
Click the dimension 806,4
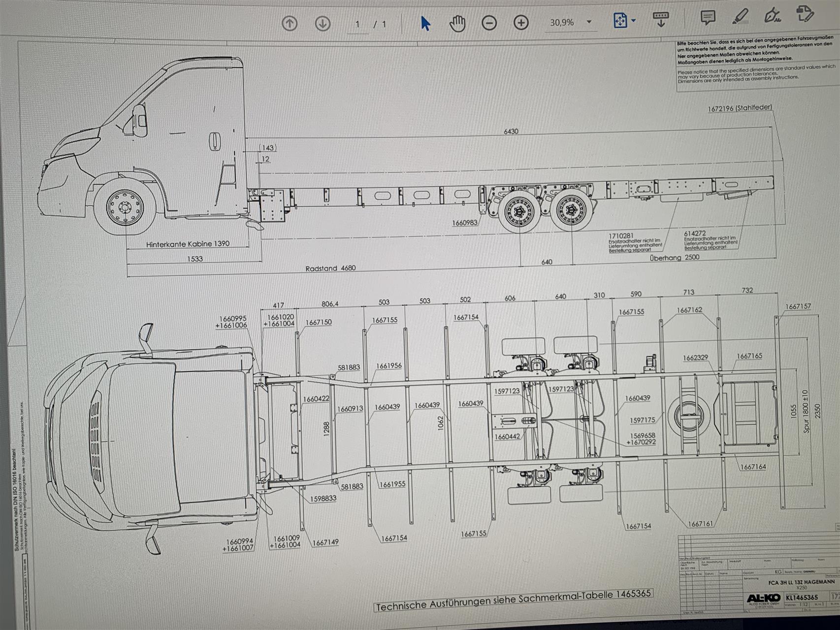point(330,304)
